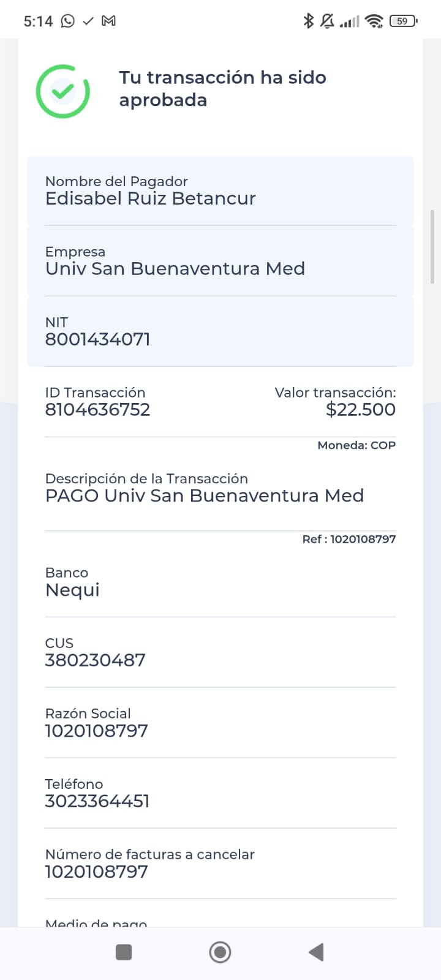Tap the Android back triangle button
441x980 pixels.
coord(315,952)
